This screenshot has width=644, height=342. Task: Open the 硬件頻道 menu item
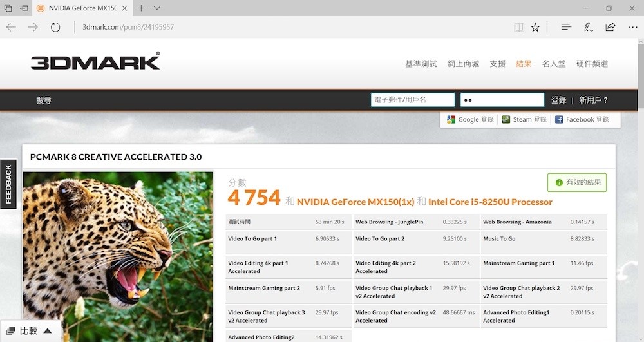point(592,64)
